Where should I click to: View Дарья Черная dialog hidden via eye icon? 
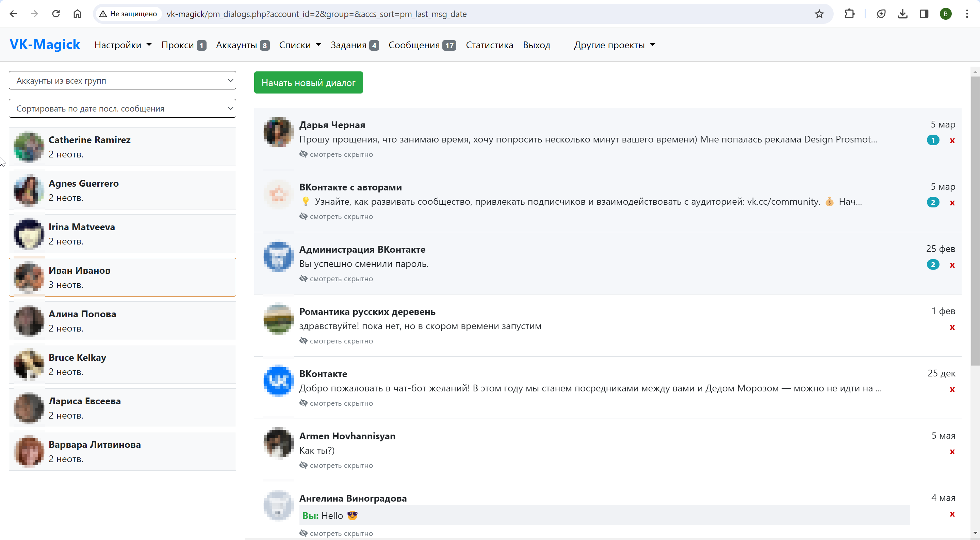pyautogui.click(x=303, y=154)
